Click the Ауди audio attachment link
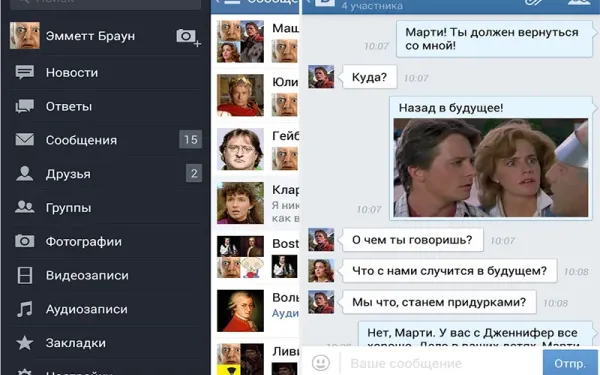 285,313
